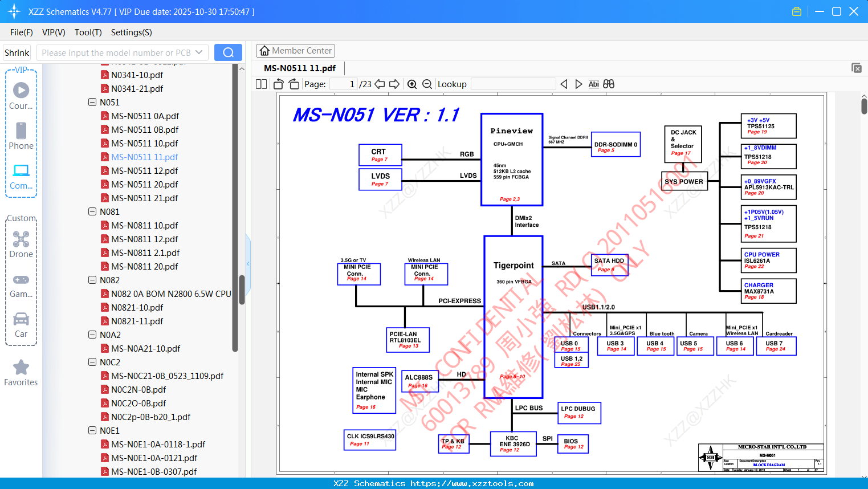Image resolution: width=868 pixels, height=489 pixels.
Task: Open MS-N0511 12.pdf in the tree
Action: pos(144,170)
